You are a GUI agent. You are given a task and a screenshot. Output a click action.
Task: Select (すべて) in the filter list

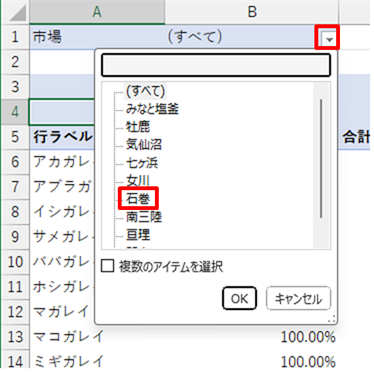pyautogui.click(x=145, y=91)
